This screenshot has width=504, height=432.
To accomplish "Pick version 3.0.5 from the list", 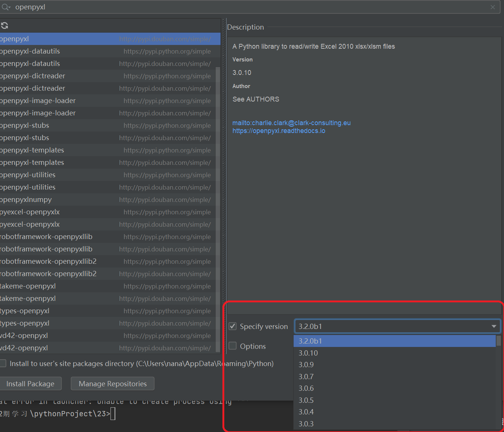I will click(x=395, y=400).
